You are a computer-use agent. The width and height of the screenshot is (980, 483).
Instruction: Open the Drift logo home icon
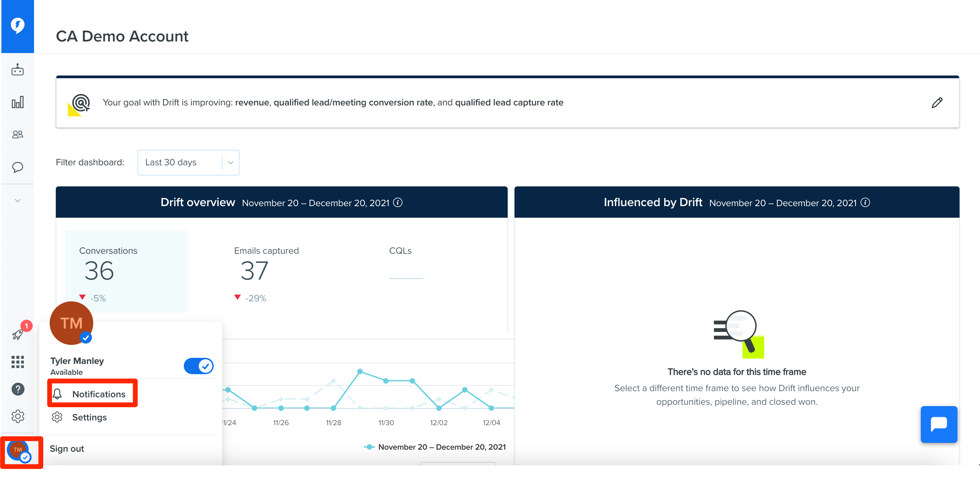coord(17,26)
